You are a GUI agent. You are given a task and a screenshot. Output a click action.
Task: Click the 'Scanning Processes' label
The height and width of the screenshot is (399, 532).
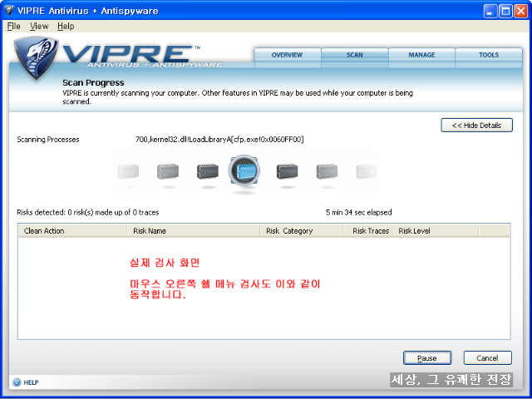pos(48,140)
